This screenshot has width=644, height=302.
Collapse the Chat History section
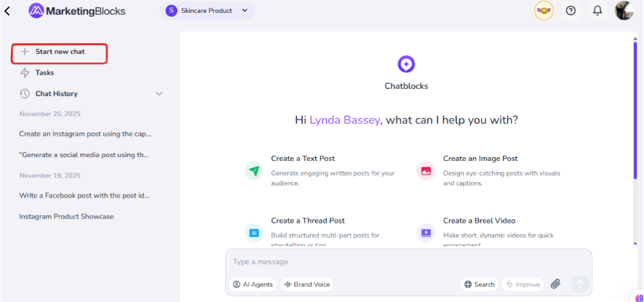159,94
